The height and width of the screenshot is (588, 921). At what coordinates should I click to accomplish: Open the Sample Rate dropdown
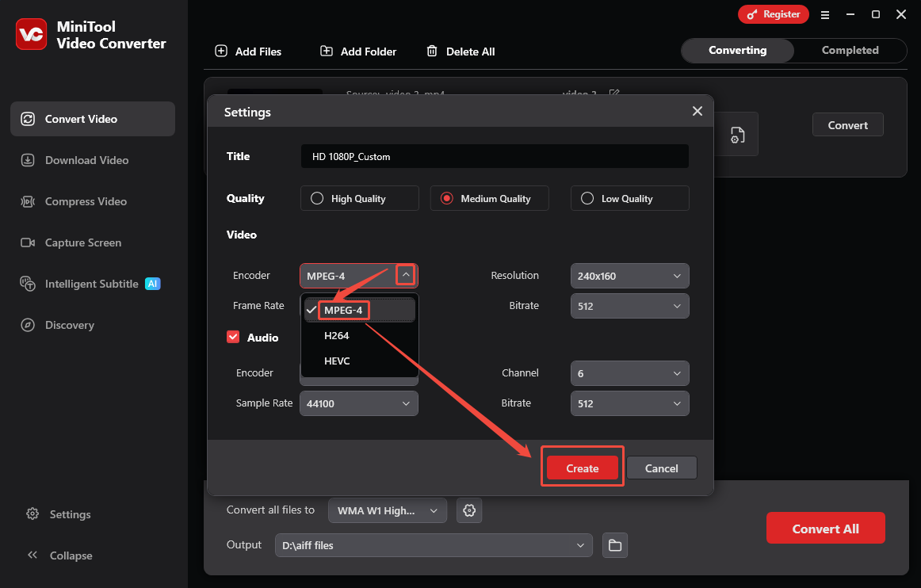pos(358,403)
